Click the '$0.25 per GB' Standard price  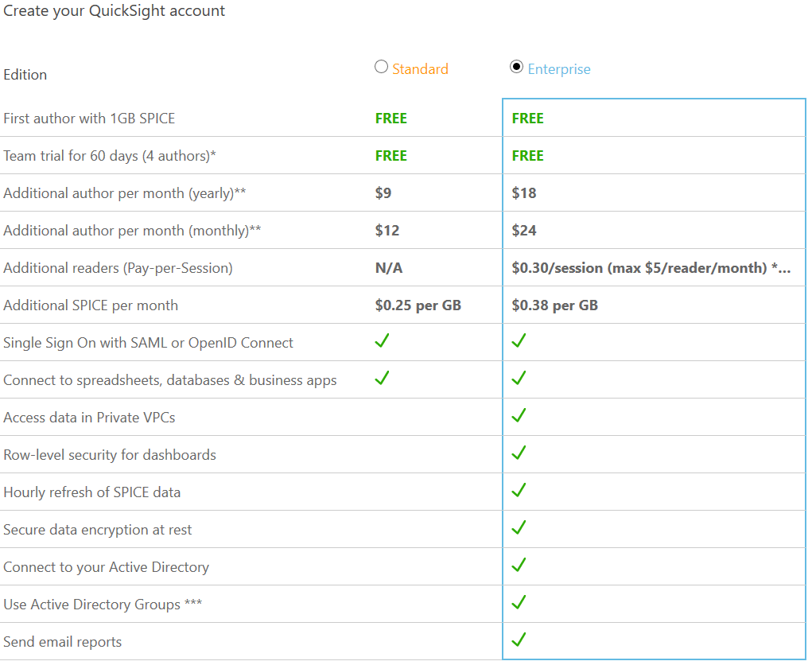[418, 305]
